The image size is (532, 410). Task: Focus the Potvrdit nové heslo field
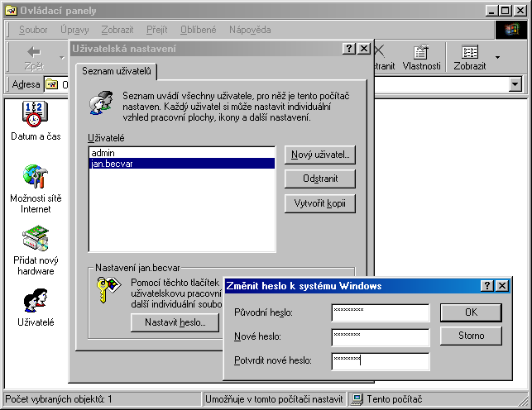pos(381,361)
